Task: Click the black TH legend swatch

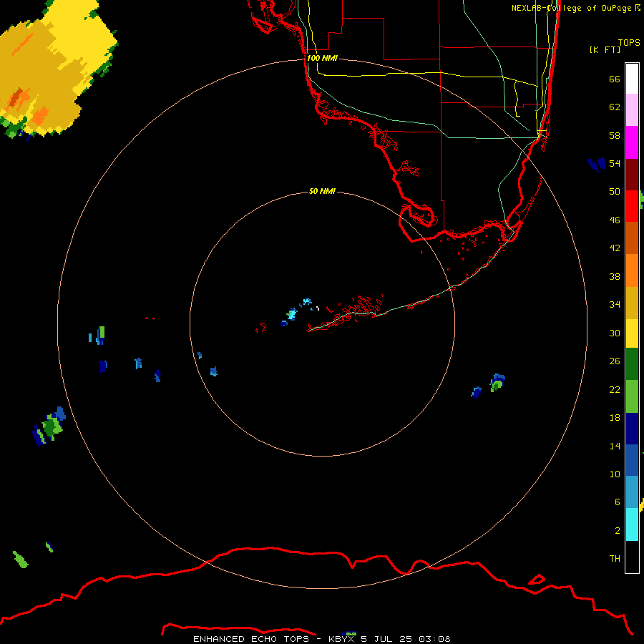Action: pyautogui.click(x=632, y=557)
